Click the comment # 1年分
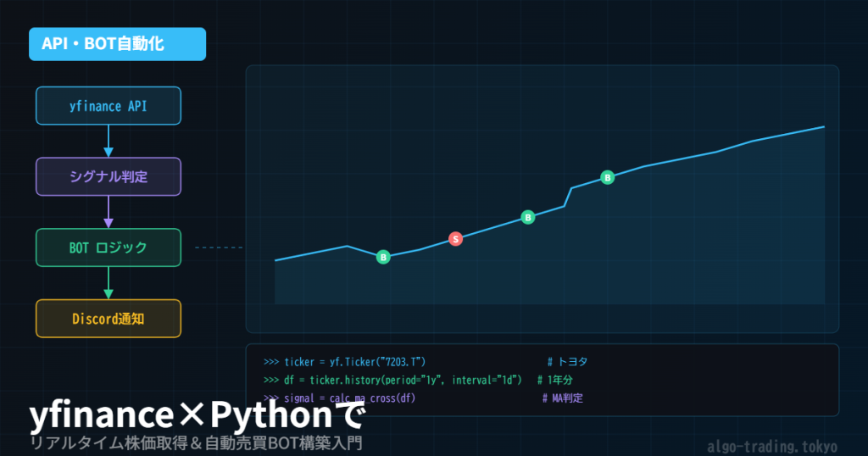868x456 pixels. tap(554, 381)
